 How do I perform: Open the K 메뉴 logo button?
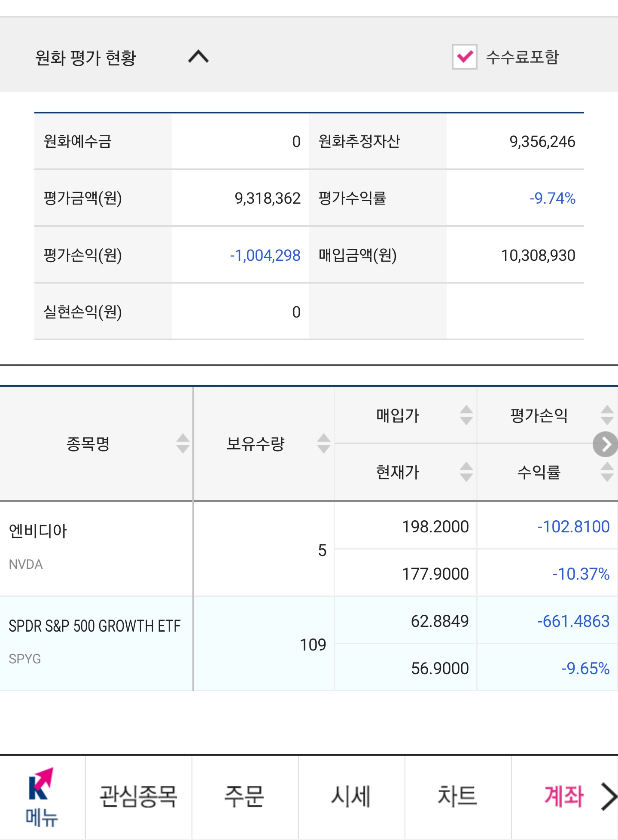42,797
